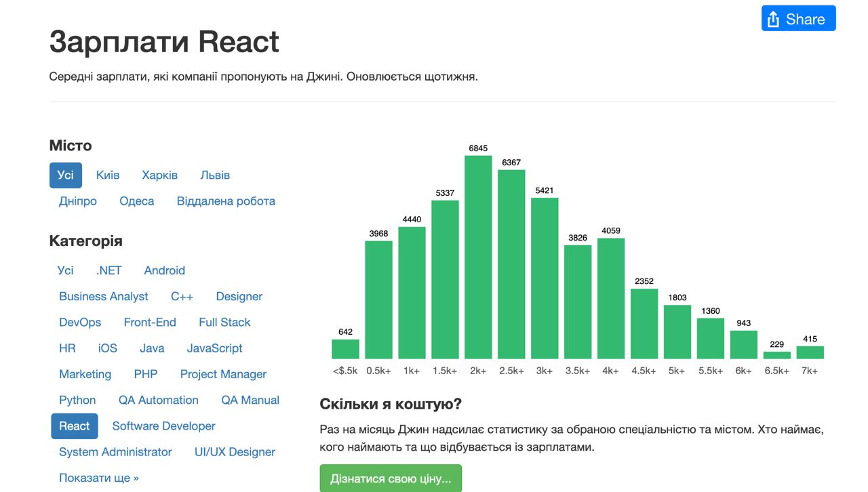
Task: Click the active React category
Action: click(x=75, y=426)
